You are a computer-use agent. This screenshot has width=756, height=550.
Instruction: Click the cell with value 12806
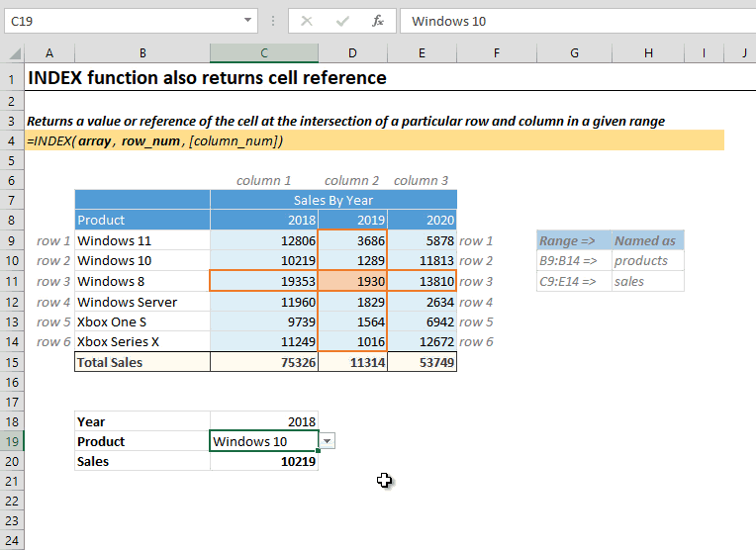pos(264,240)
